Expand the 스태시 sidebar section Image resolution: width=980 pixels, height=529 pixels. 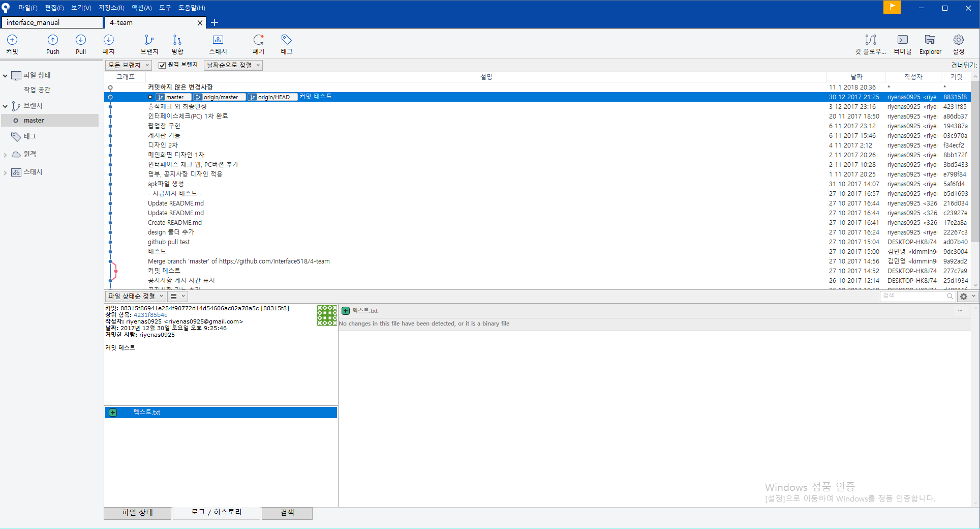point(5,173)
